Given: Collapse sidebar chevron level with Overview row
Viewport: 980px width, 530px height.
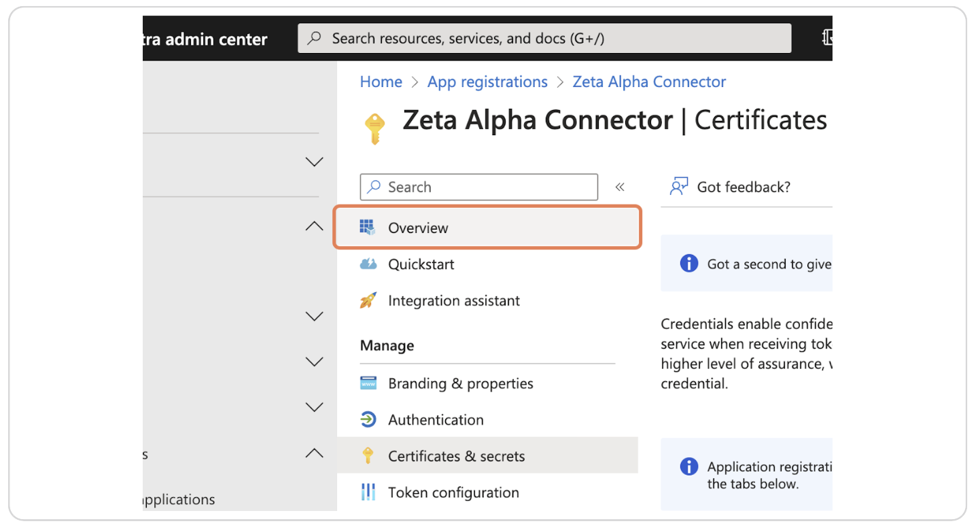Looking at the screenshot, I should click(x=314, y=226).
